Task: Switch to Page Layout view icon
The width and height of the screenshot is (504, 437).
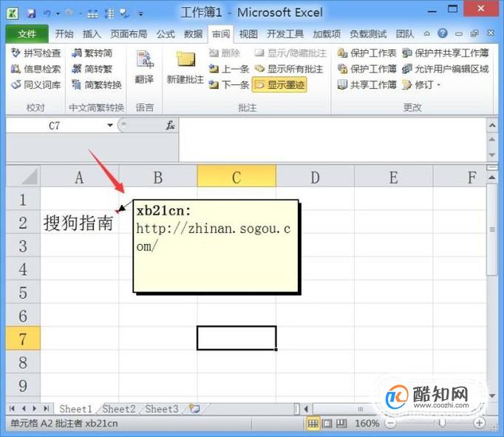Action: pyautogui.click(x=327, y=423)
